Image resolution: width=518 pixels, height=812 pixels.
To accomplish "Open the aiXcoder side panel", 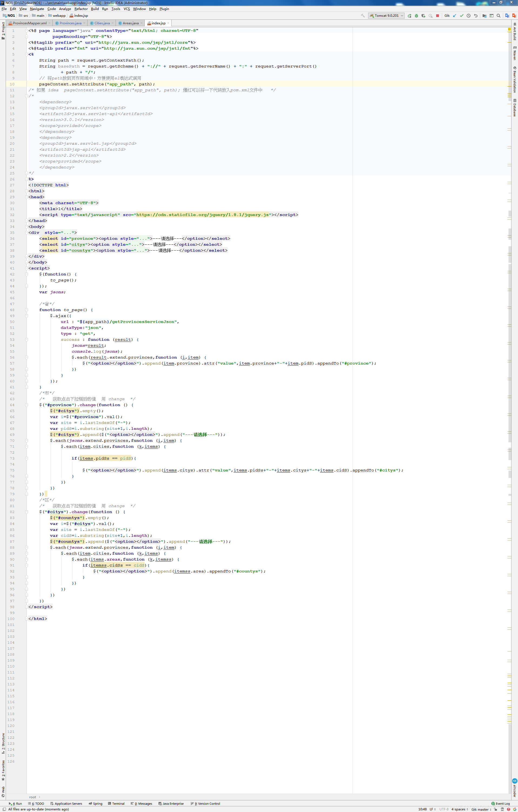I will pyautogui.click(x=515, y=788).
